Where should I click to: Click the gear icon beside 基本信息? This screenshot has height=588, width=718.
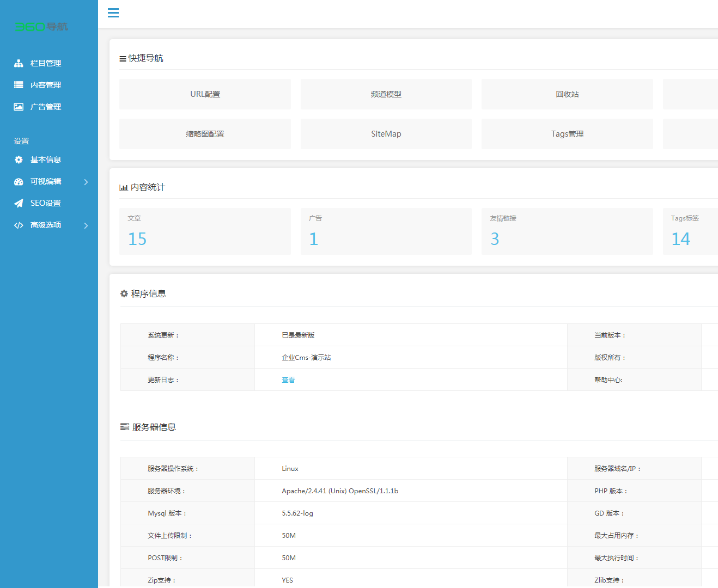[x=19, y=160]
